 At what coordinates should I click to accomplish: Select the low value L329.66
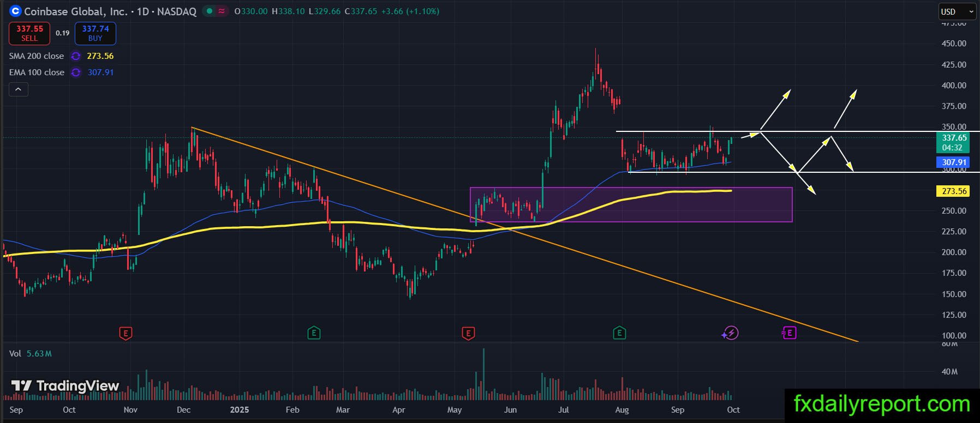(324, 11)
